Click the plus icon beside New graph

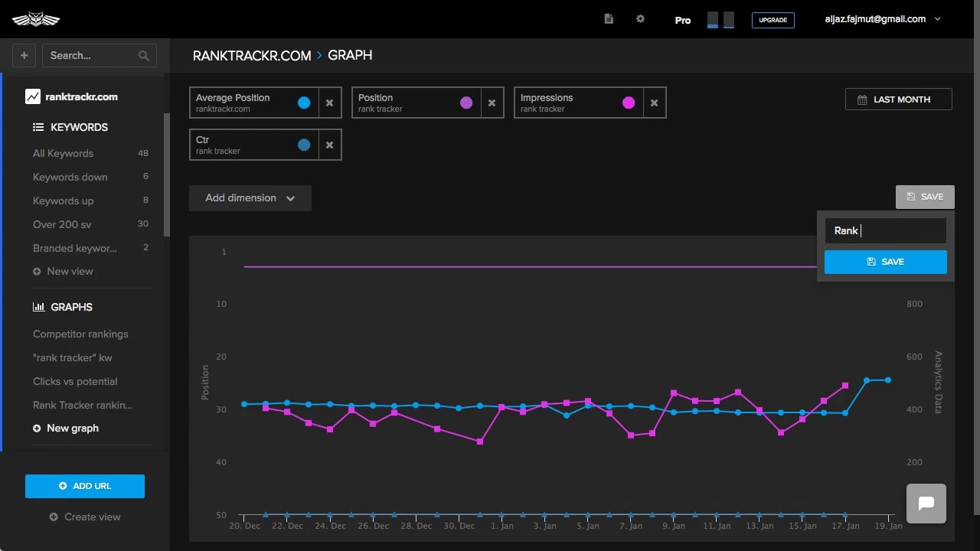click(37, 429)
